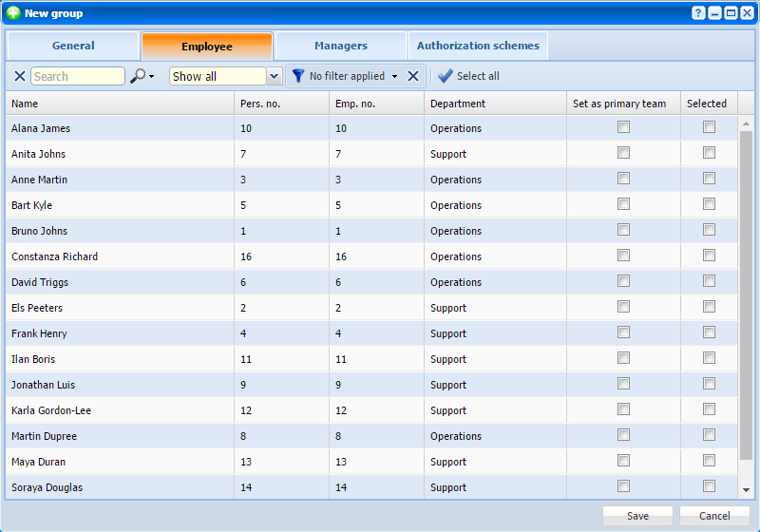The width and height of the screenshot is (760, 532).
Task: Tick Selected checkbox for Alana James
Action: point(709,127)
